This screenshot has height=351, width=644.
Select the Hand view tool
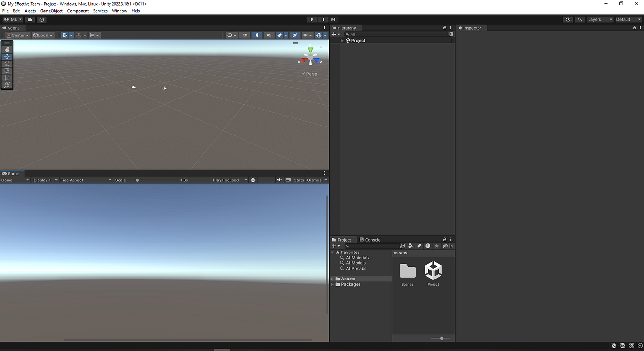click(x=7, y=49)
